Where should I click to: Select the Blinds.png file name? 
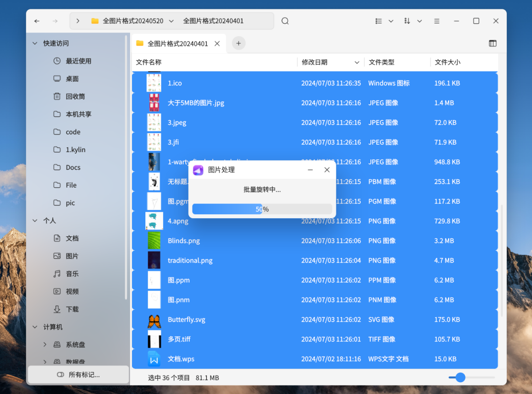[x=184, y=241]
